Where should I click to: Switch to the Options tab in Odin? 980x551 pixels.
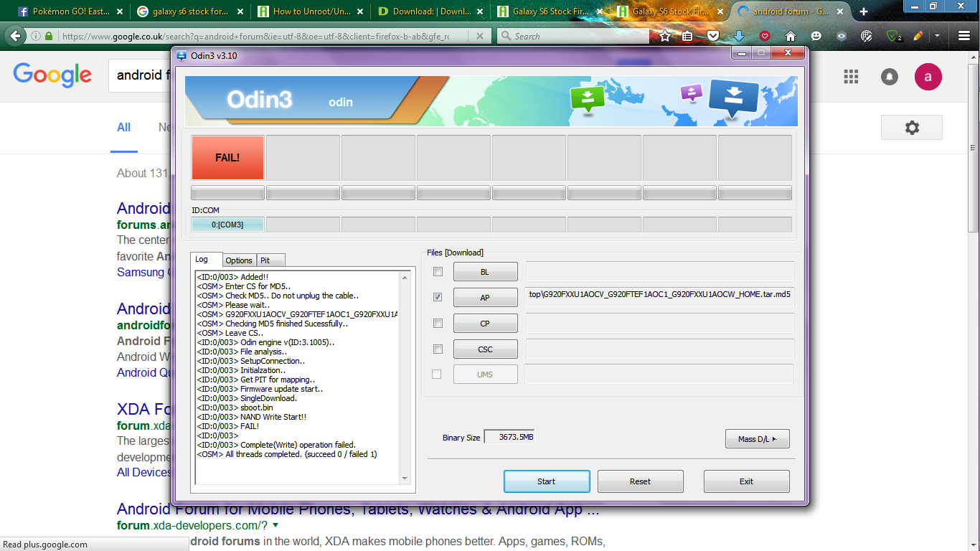click(x=239, y=260)
